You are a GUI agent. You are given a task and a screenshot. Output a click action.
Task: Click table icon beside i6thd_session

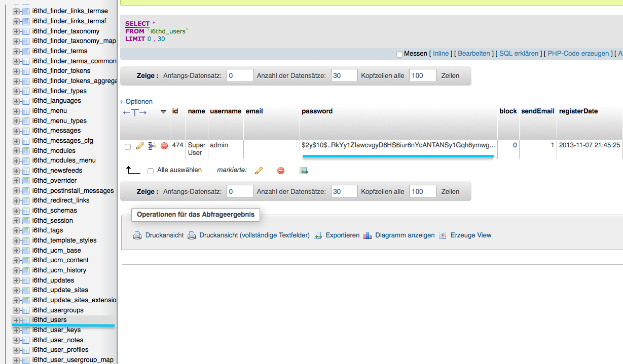25,221
